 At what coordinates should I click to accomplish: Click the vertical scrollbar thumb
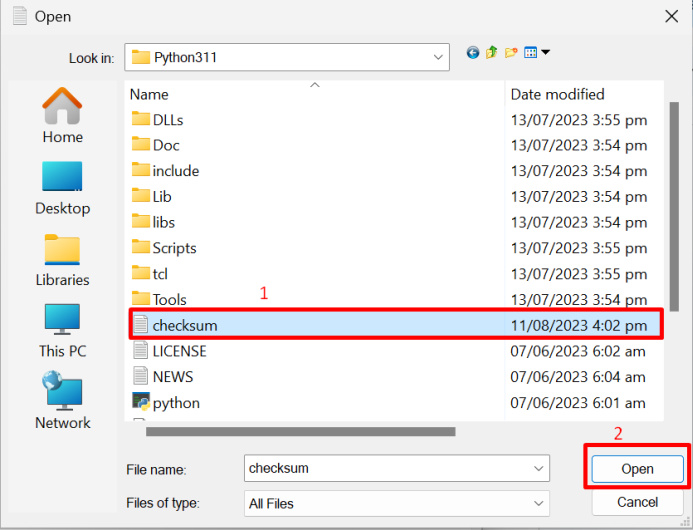[674, 207]
